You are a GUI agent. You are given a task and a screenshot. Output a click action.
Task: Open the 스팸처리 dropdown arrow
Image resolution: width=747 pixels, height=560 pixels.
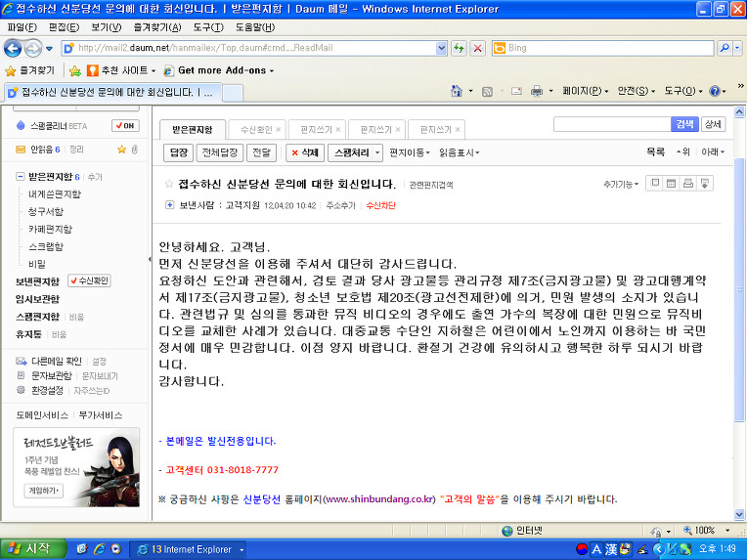tap(377, 152)
